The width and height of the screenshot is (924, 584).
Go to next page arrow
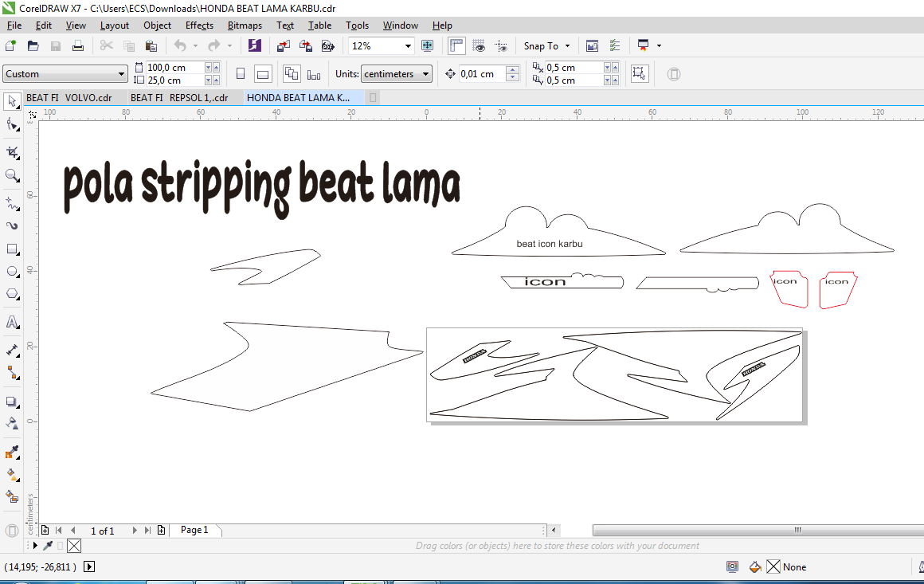point(135,531)
